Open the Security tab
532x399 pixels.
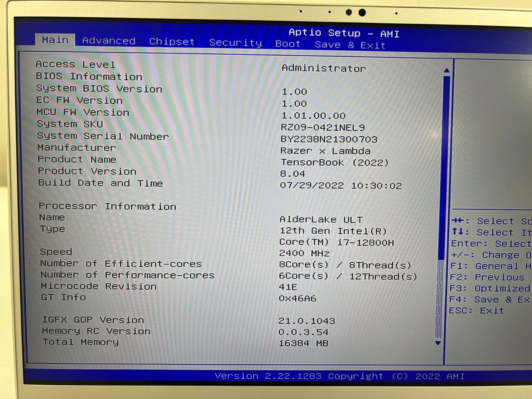[235, 43]
